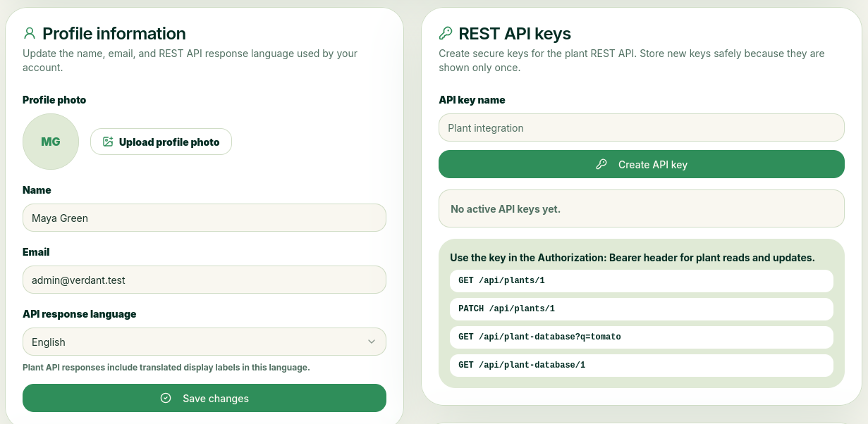The image size is (868, 424).
Task: Click the GET /api/plant-database?q=tomato row
Action: (642, 337)
